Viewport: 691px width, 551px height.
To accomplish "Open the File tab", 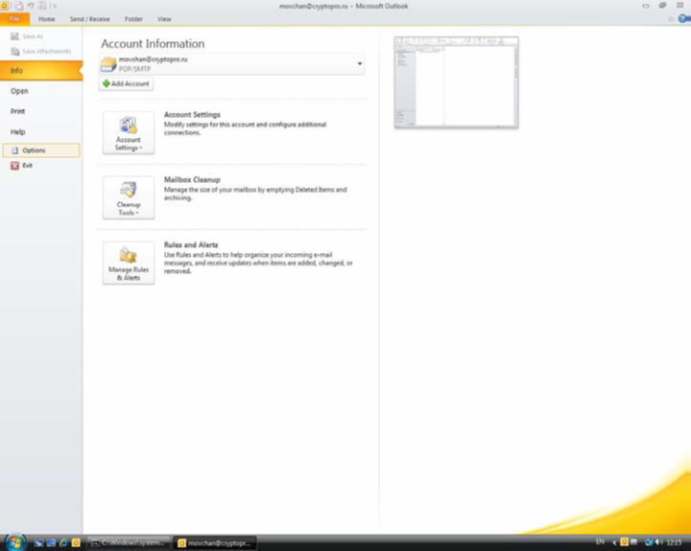I will pyautogui.click(x=15, y=19).
